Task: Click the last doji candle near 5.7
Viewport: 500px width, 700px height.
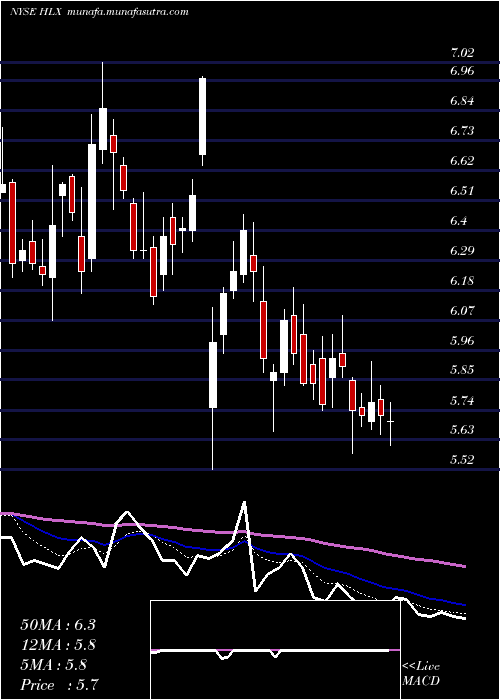Action: coord(391,423)
